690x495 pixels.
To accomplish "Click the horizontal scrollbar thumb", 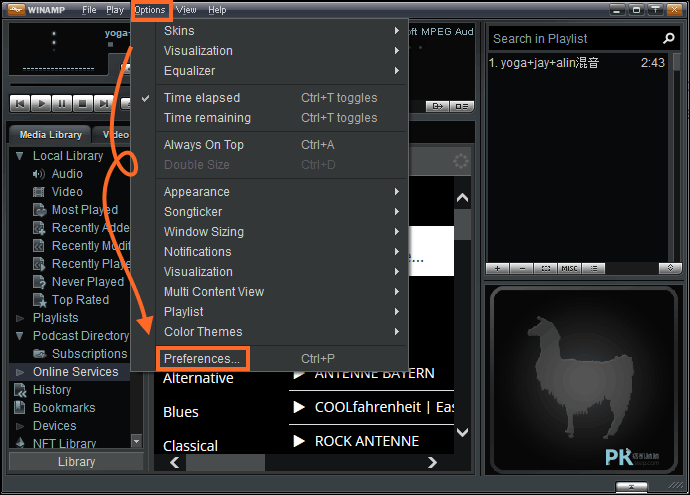I will click(225, 462).
